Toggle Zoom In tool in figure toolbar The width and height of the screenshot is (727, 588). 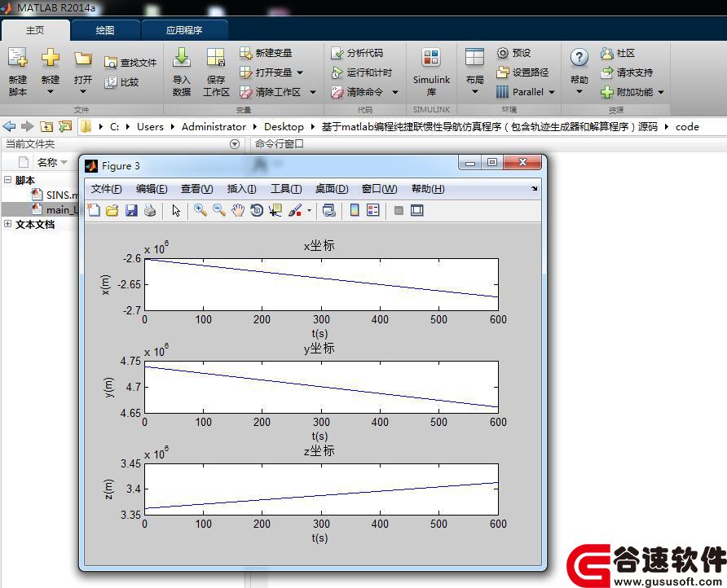tap(200, 210)
